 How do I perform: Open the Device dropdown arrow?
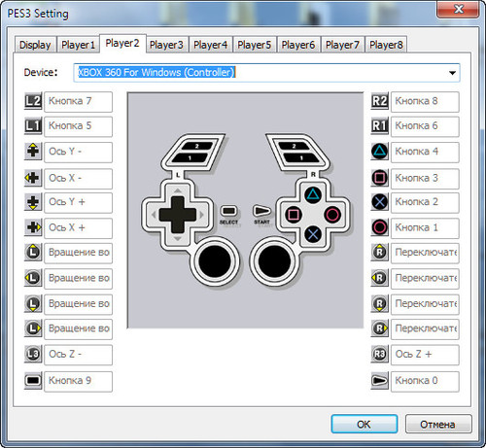(x=452, y=73)
